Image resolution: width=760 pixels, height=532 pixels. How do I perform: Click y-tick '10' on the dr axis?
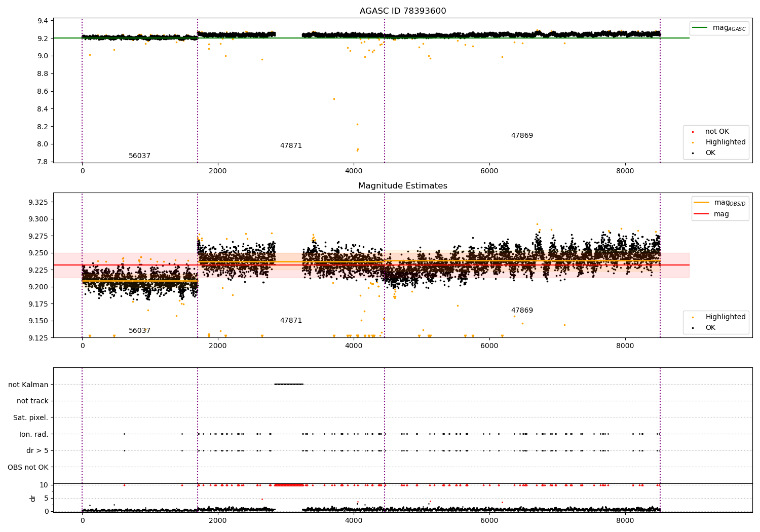click(x=44, y=485)
